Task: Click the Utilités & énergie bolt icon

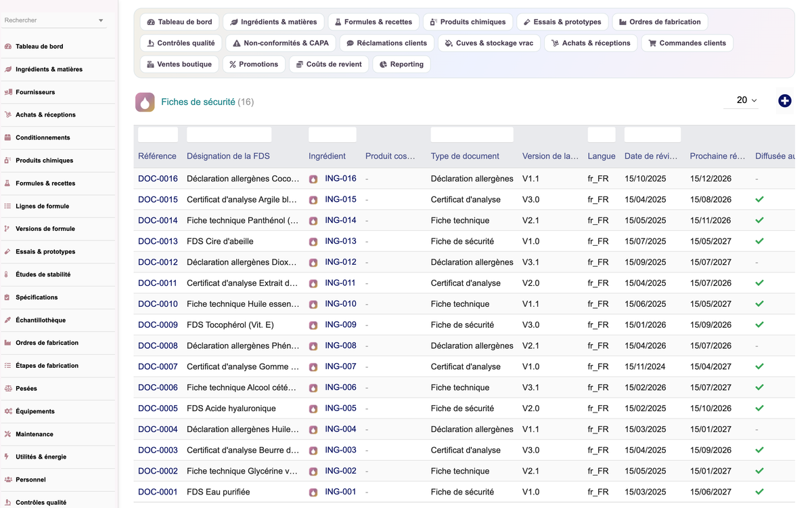Action: pos(8,457)
